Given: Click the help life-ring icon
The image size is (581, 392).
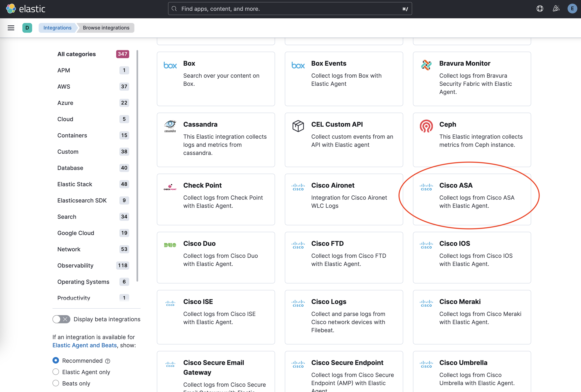Looking at the screenshot, I should tap(540, 9).
